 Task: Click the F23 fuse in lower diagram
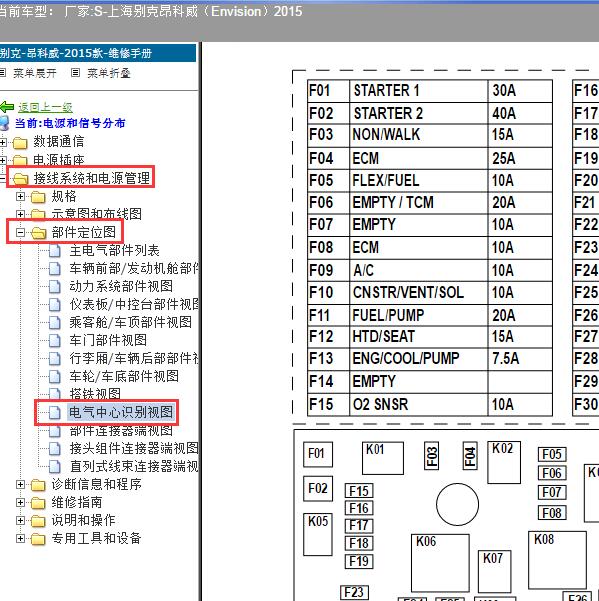tap(354, 592)
